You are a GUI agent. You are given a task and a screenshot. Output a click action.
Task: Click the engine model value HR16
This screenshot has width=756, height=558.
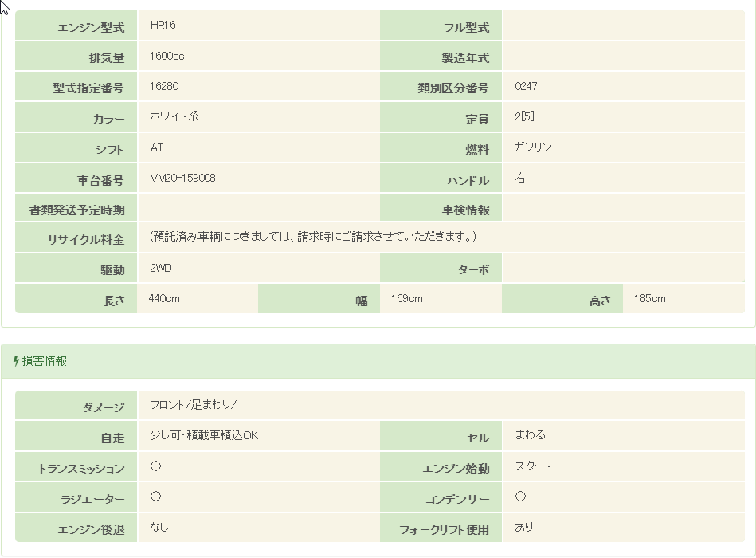coord(163,26)
